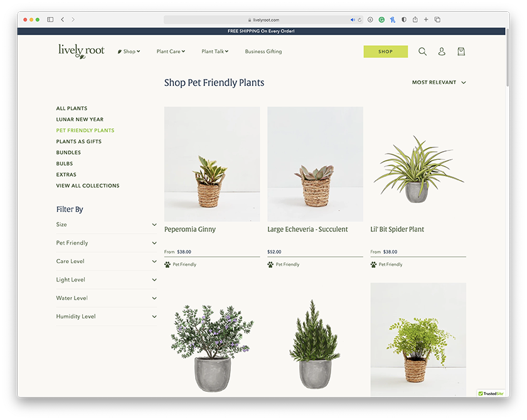Screen dimensions: 527x420
Task: Open the Large Echeveria Succulent product thumbnail
Action: point(315,164)
